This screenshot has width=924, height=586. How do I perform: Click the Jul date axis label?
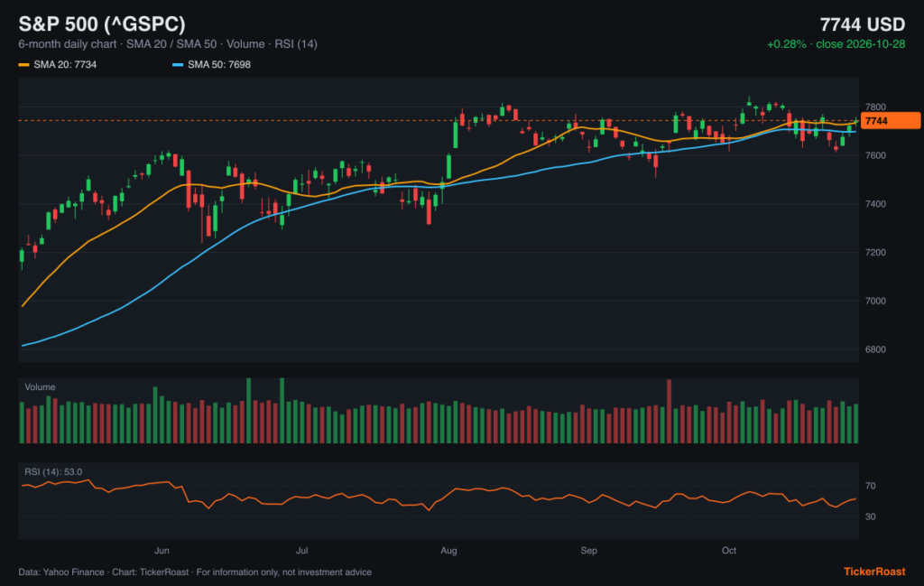(301, 550)
